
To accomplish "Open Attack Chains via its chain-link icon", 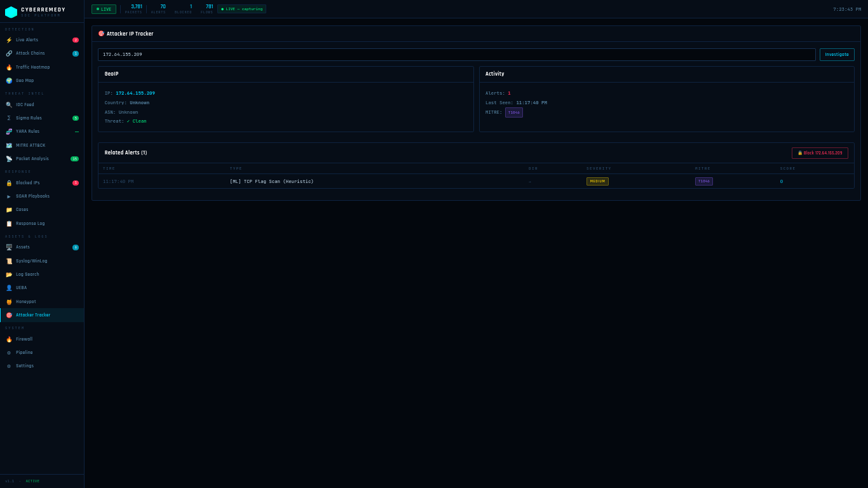I will pyautogui.click(x=9, y=53).
